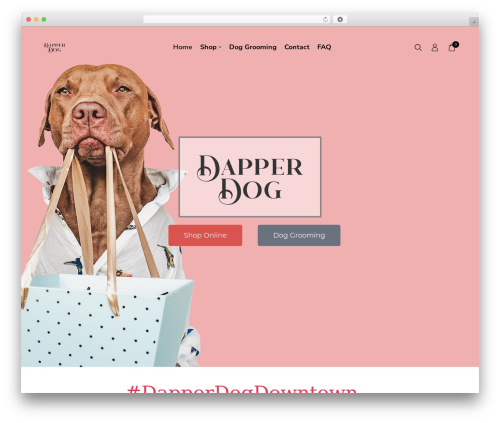Click the browser download indicator button
The image size is (500, 423).
click(340, 20)
